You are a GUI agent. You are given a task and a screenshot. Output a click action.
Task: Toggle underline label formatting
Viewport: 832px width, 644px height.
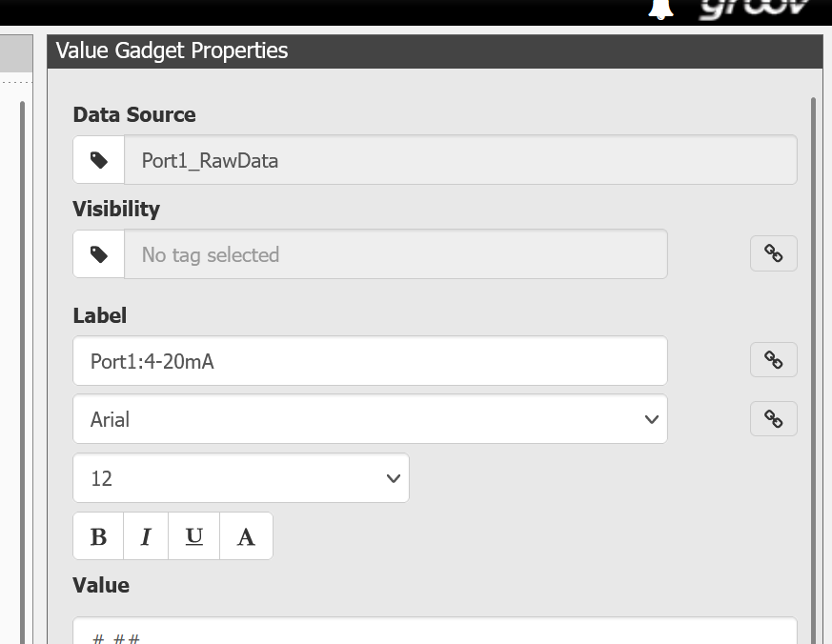[193, 536]
